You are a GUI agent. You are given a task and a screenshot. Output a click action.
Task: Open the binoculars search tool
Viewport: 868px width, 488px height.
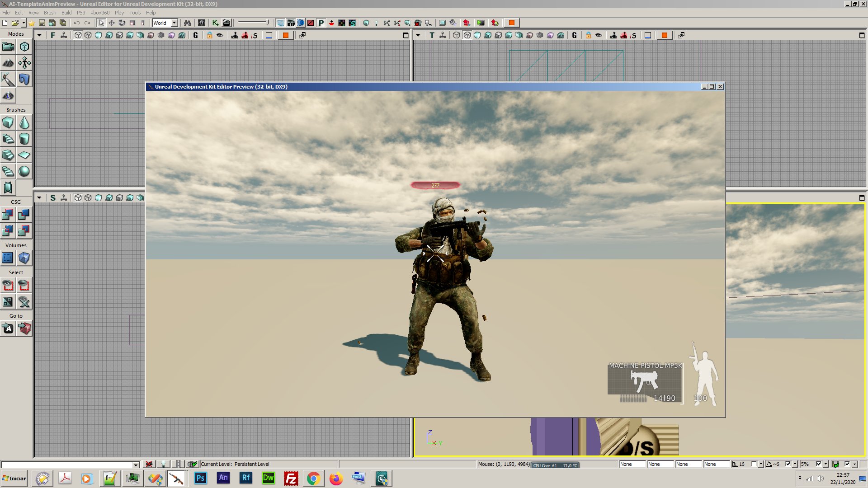tap(187, 23)
